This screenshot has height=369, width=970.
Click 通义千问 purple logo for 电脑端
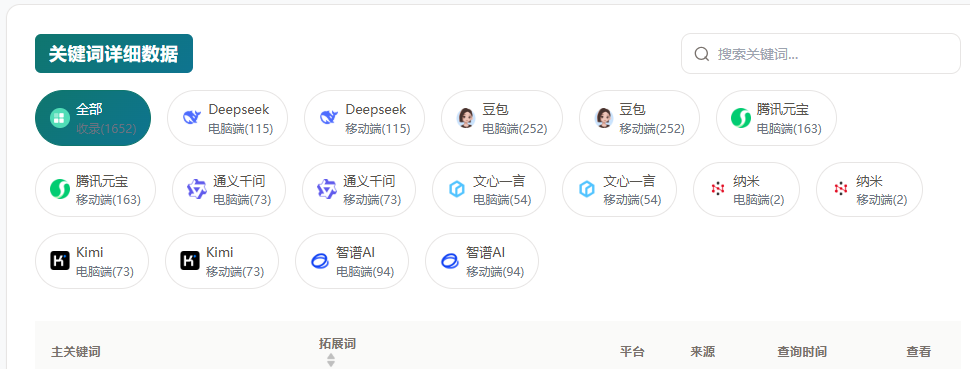pos(197,189)
